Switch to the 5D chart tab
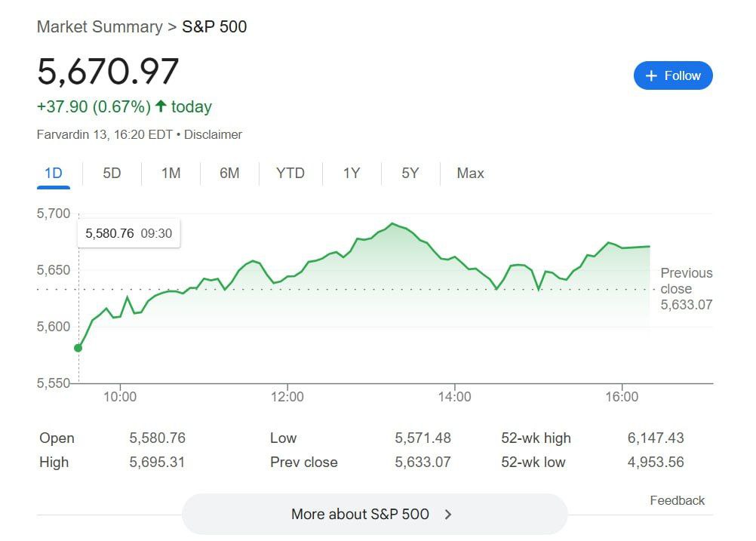 coord(112,173)
